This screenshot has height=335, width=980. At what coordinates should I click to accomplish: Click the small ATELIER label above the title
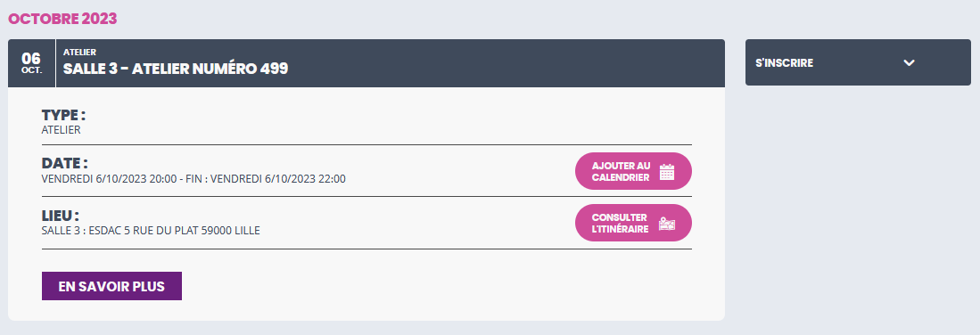pyautogui.click(x=79, y=53)
